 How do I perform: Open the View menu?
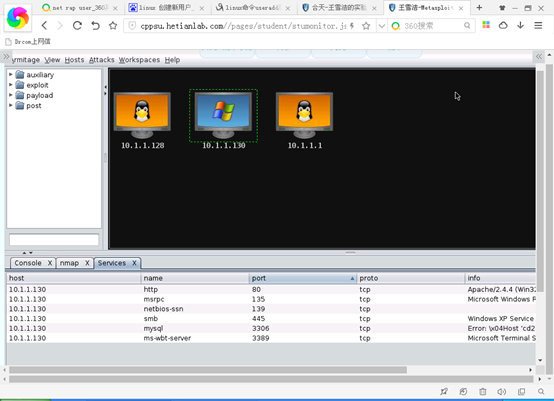pyautogui.click(x=52, y=60)
